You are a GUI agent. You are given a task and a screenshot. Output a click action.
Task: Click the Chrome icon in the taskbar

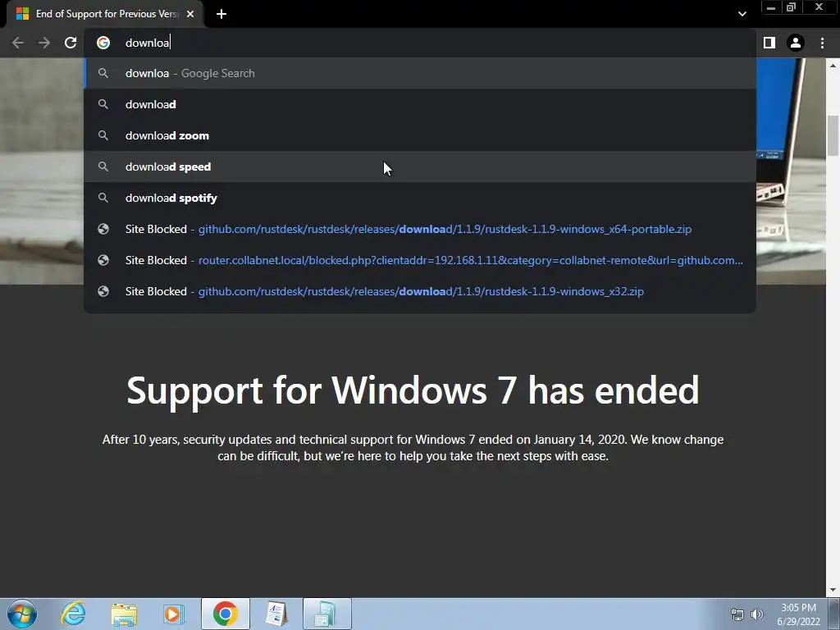tap(225, 614)
